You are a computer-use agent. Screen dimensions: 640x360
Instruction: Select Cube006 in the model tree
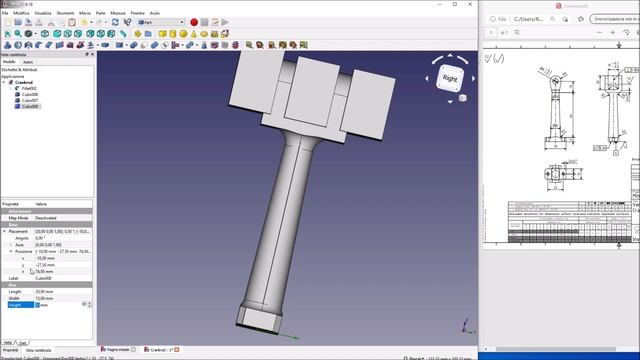(30, 94)
